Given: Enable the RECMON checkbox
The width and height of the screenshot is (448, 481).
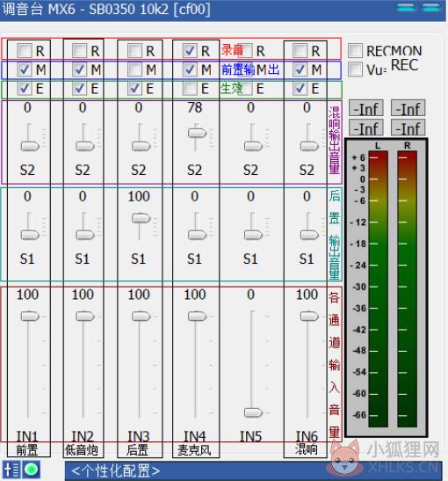Looking at the screenshot, I should [x=356, y=51].
